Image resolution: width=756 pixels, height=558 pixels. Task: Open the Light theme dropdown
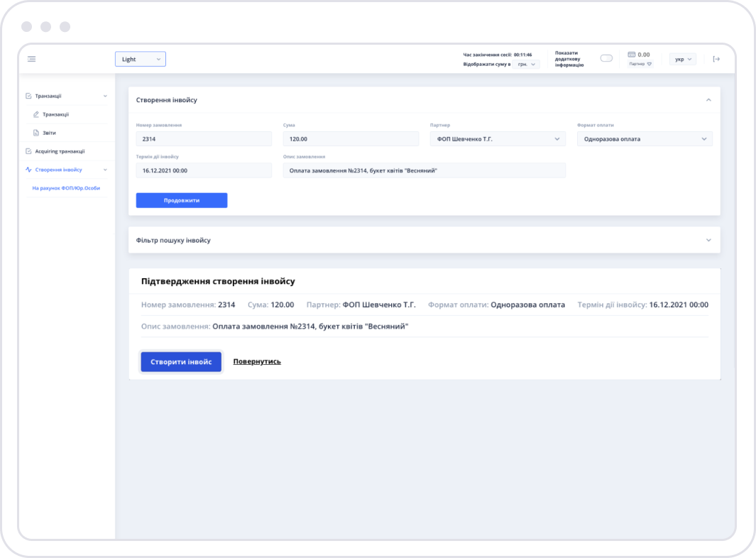click(x=141, y=59)
